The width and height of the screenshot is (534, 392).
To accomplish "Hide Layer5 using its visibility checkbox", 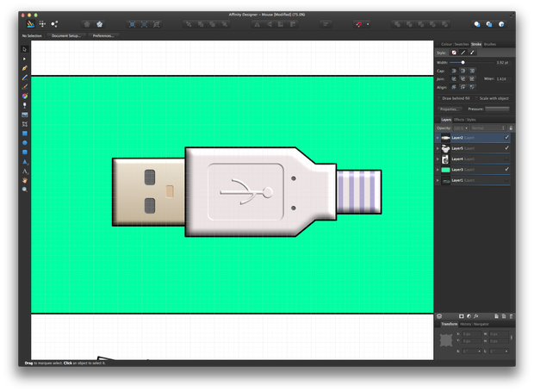I will 506,148.
